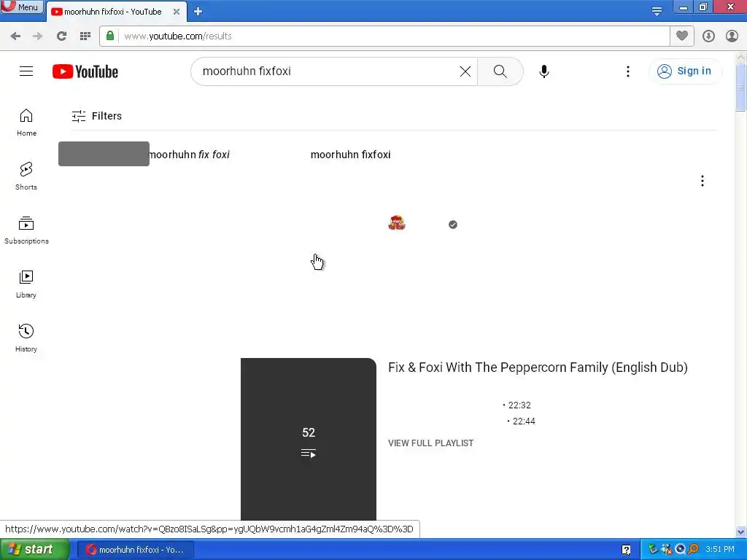Open Subscriptions in sidebar

[x=26, y=230]
